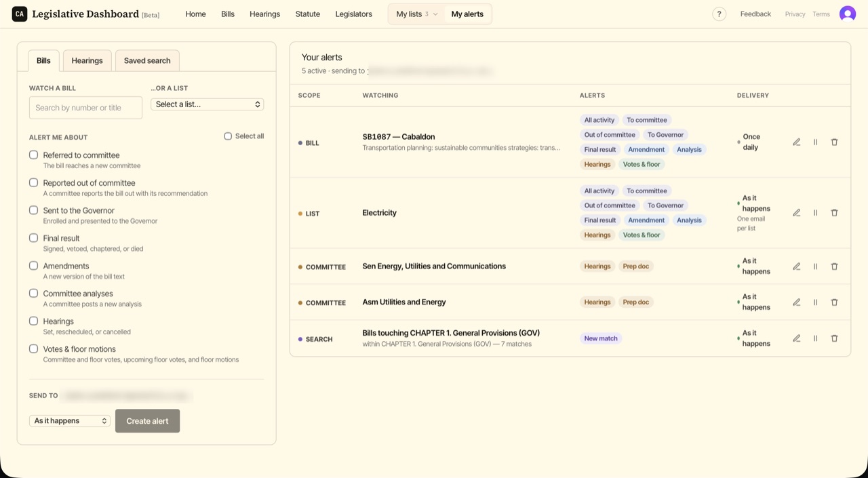Pause the SB1087 Cabaldon alert
The width and height of the screenshot is (868, 478).
pos(816,142)
